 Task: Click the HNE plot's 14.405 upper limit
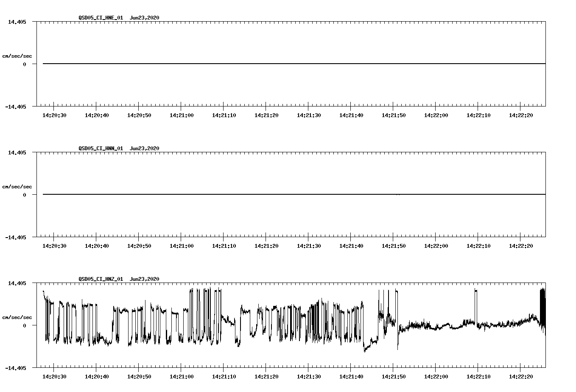pyautogui.click(x=17, y=22)
